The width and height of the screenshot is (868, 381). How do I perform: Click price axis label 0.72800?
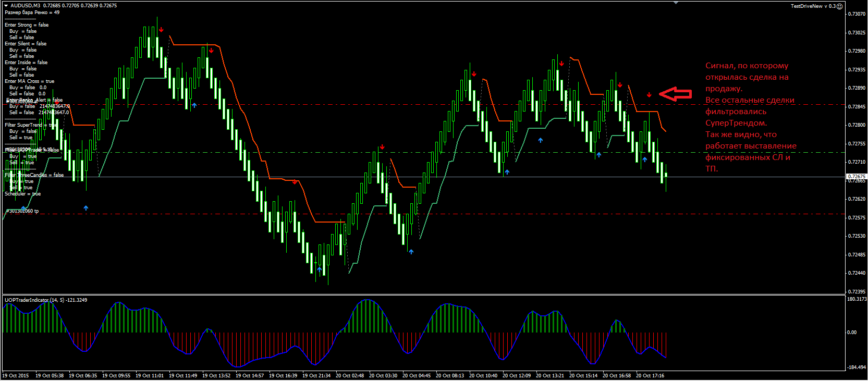(857, 125)
